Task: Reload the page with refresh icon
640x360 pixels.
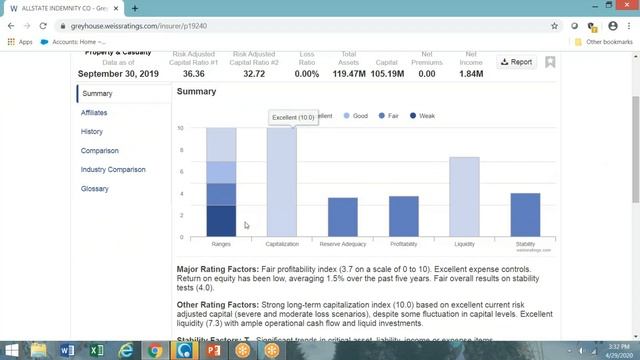Action: 43,26
